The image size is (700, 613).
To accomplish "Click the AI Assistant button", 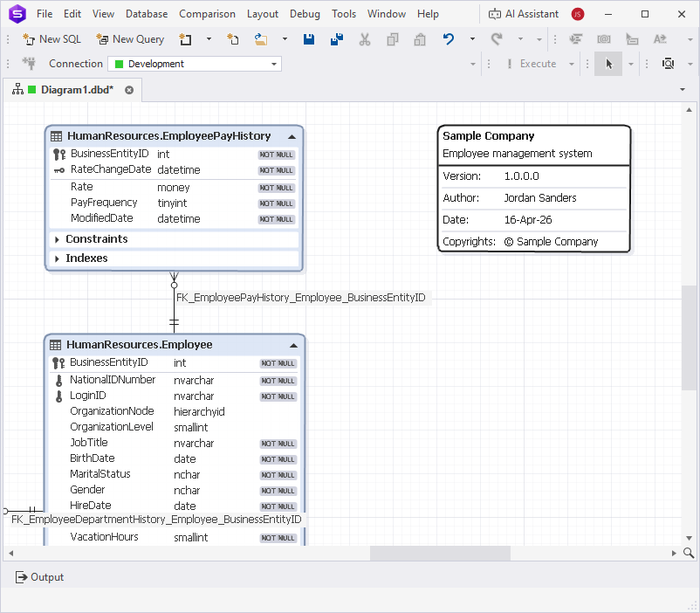I will 524,14.
